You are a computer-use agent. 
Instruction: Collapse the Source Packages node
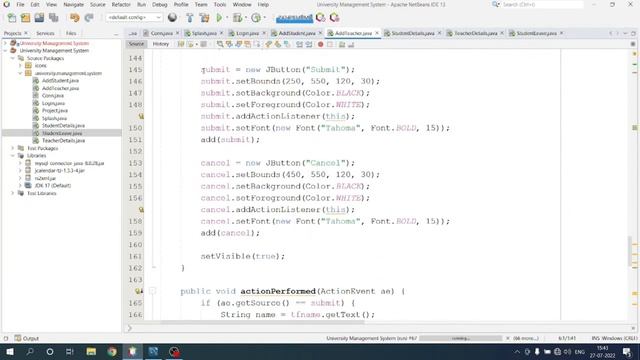coord(13,58)
